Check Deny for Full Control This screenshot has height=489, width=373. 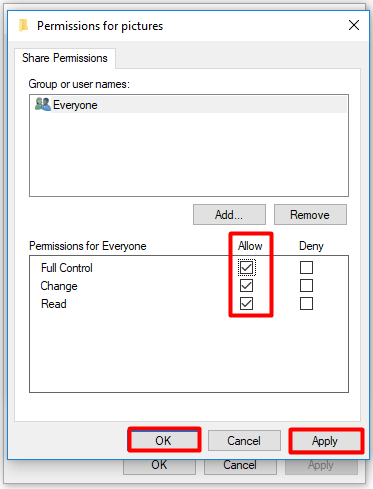pyautogui.click(x=306, y=267)
